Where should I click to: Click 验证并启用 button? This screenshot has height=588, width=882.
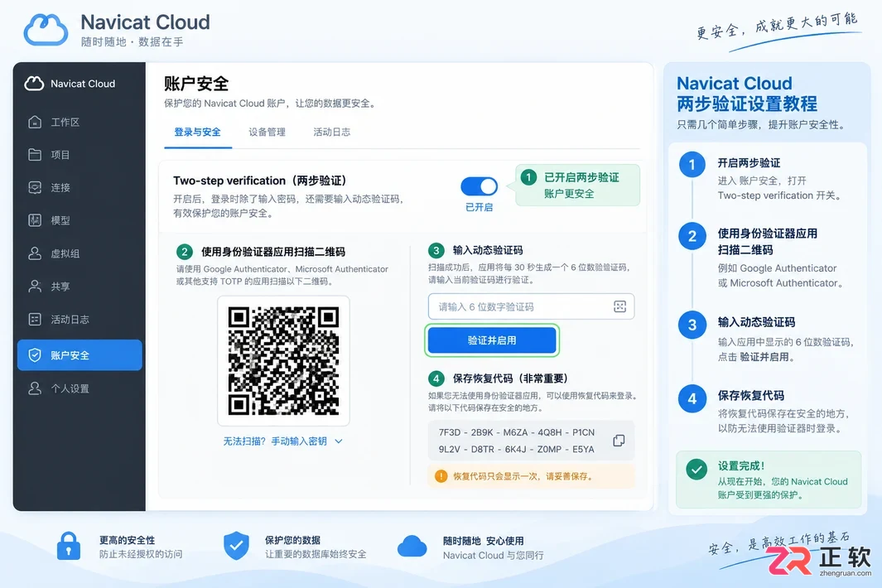[x=492, y=340]
